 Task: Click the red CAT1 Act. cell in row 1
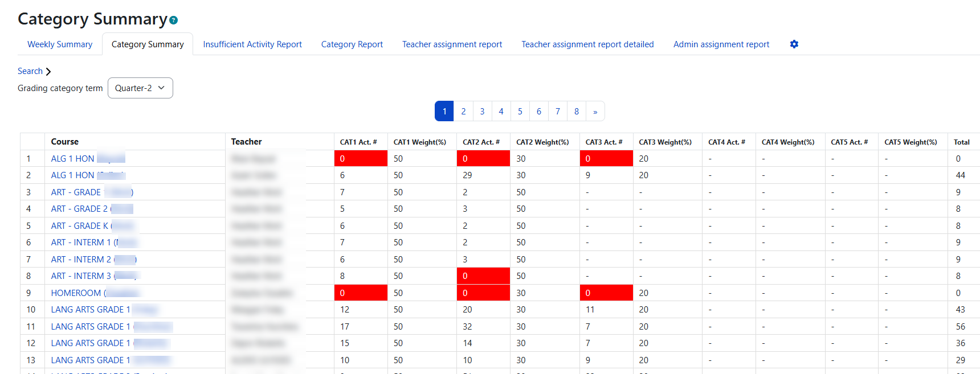[361, 159]
